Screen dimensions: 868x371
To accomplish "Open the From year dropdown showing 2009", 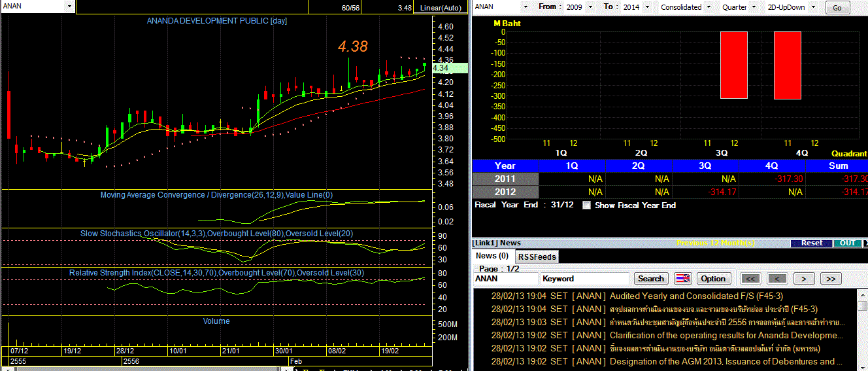I will pos(590,7).
